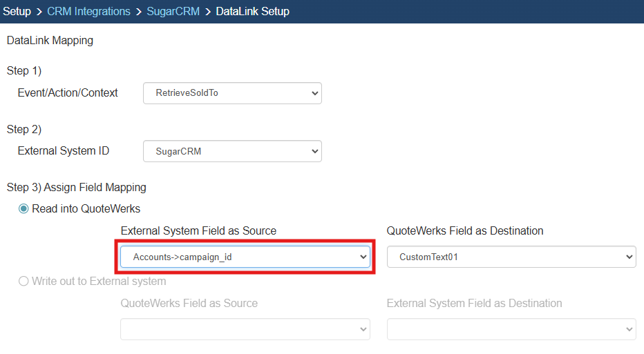Viewport: 644px width, 354px height.
Task: Select the Write out to External system option
Action: coord(23,281)
